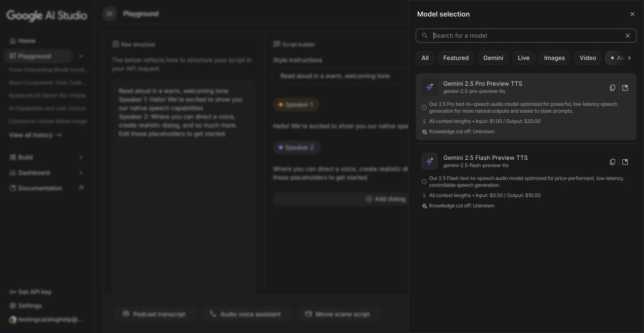Enable the Images model filter
The width and height of the screenshot is (644, 333).
click(553, 57)
